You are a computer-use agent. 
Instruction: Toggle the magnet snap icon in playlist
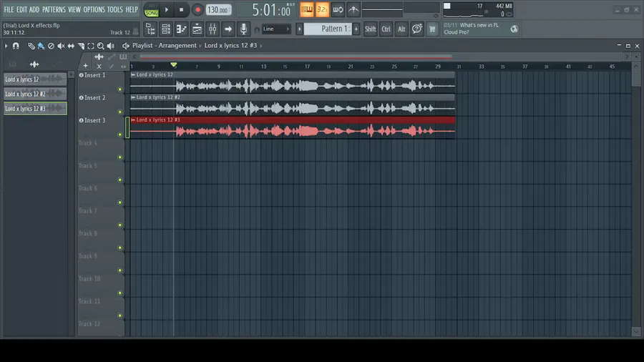(x=16, y=46)
